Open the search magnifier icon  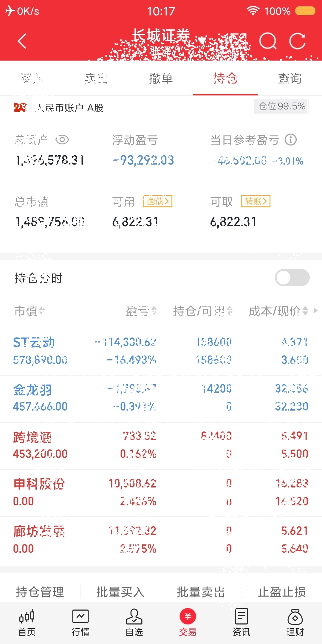tap(268, 41)
